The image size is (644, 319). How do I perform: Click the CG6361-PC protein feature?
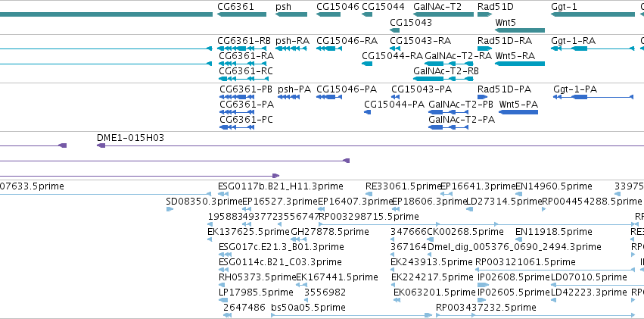[x=237, y=127]
